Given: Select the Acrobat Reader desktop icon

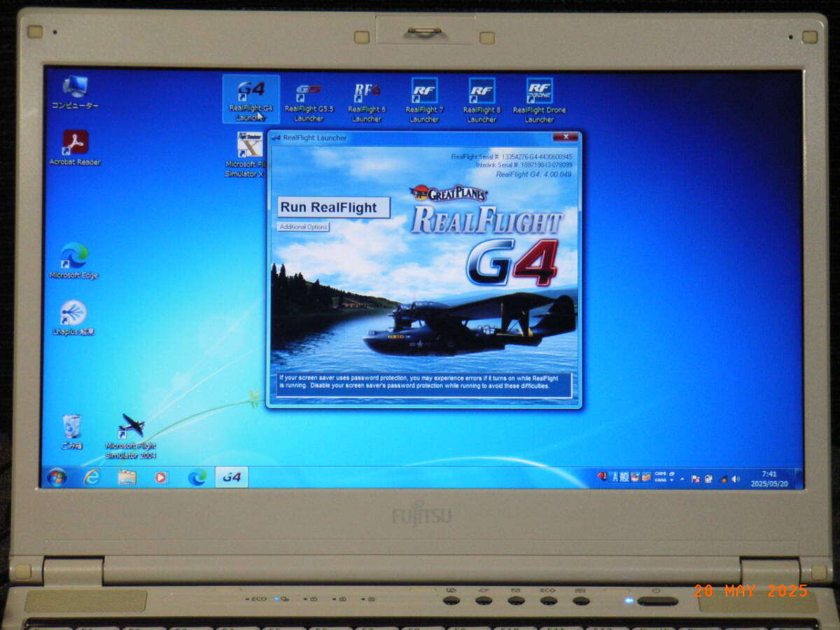Looking at the screenshot, I should pos(75,148).
